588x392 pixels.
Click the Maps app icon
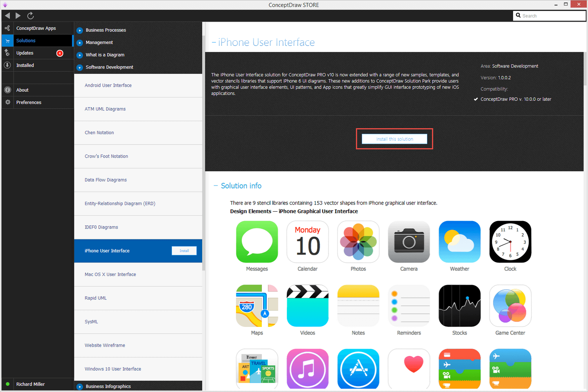click(257, 306)
